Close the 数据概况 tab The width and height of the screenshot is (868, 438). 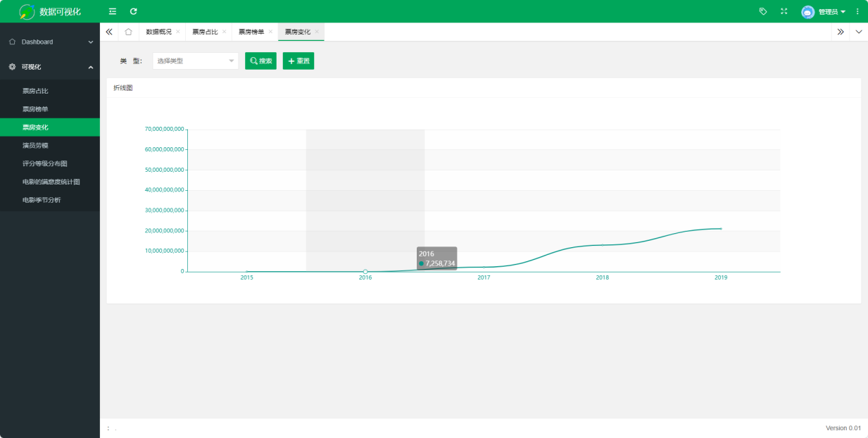[x=177, y=32]
